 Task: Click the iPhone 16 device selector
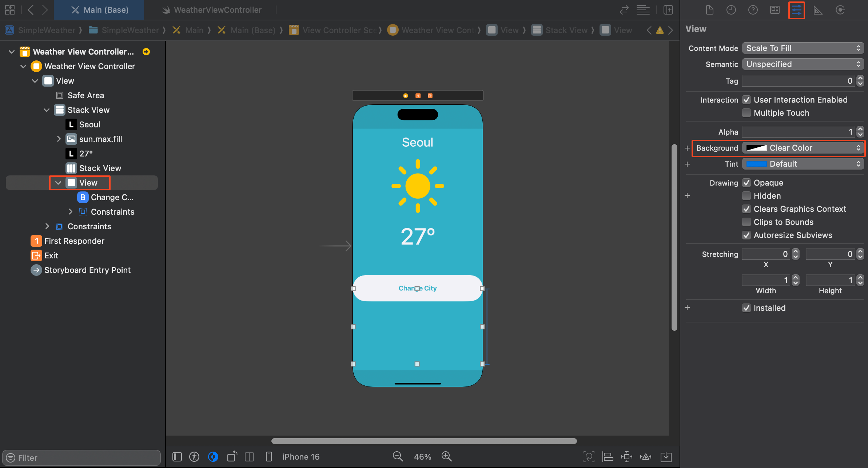(x=300, y=457)
